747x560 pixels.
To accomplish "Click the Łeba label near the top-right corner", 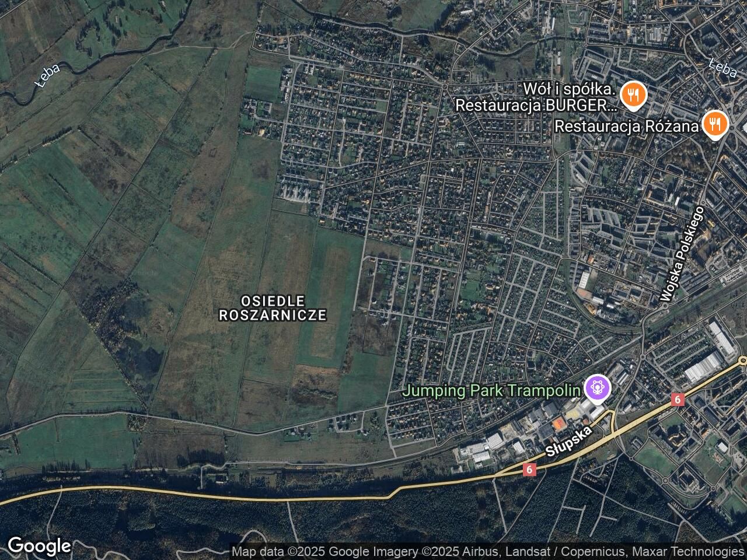I will point(722,68).
